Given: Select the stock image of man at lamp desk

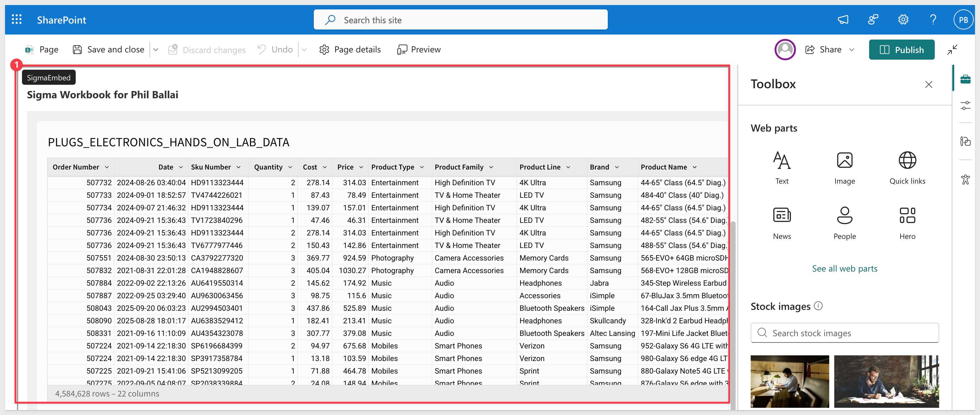Looking at the screenshot, I should pyautogui.click(x=789, y=381).
